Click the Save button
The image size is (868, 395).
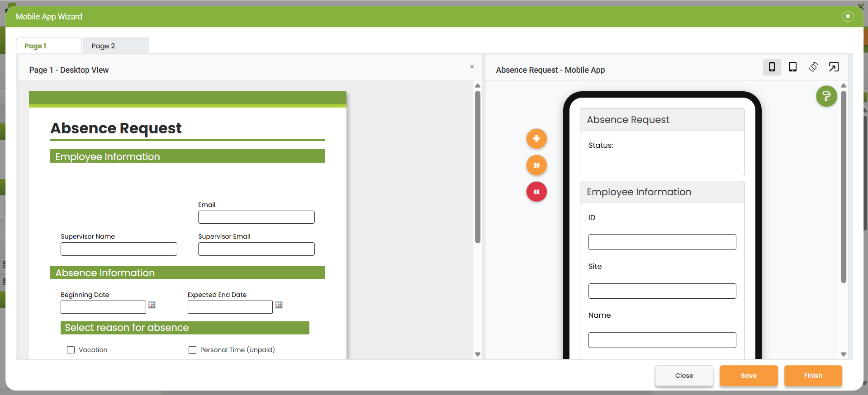(748, 376)
